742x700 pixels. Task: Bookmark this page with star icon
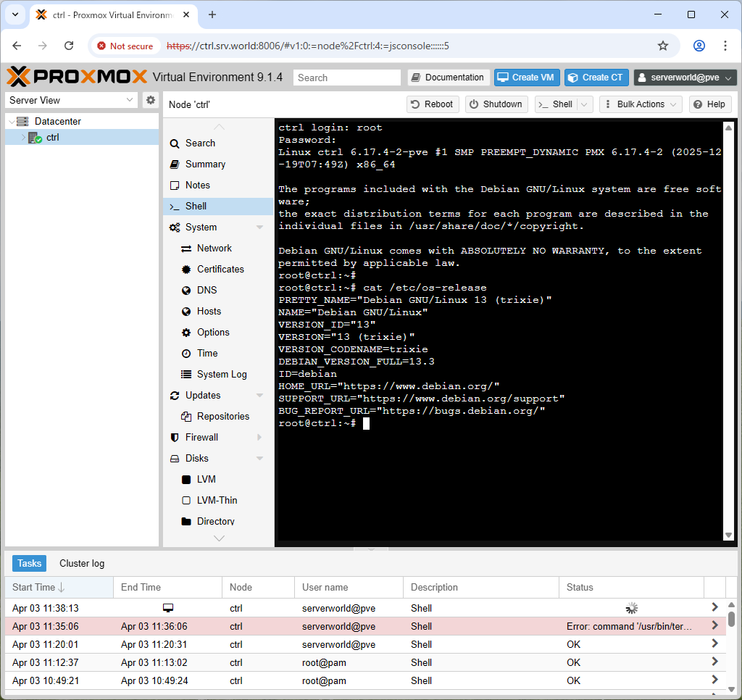pos(663,46)
